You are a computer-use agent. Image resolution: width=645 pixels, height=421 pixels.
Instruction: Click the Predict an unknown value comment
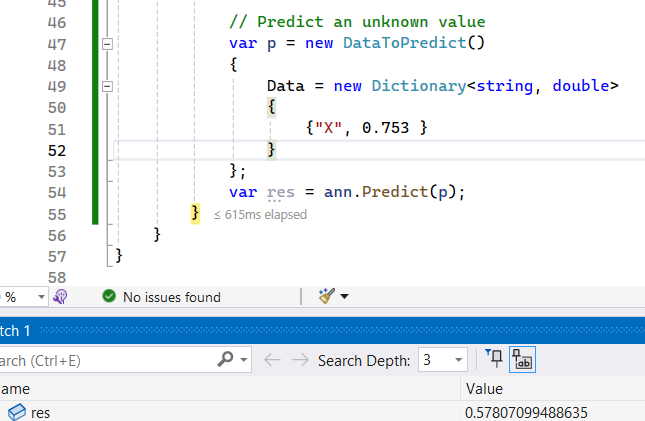tap(357, 22)
